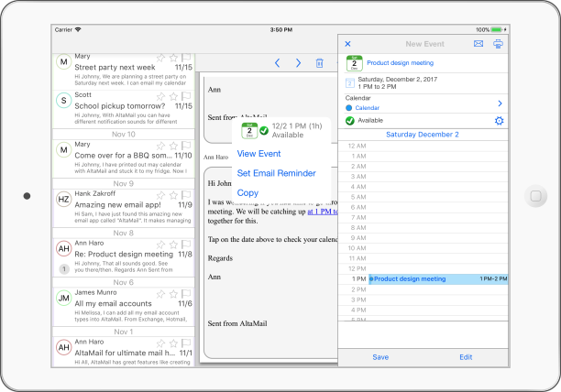Click blue Calendar color dot

(x=349, y=108)
